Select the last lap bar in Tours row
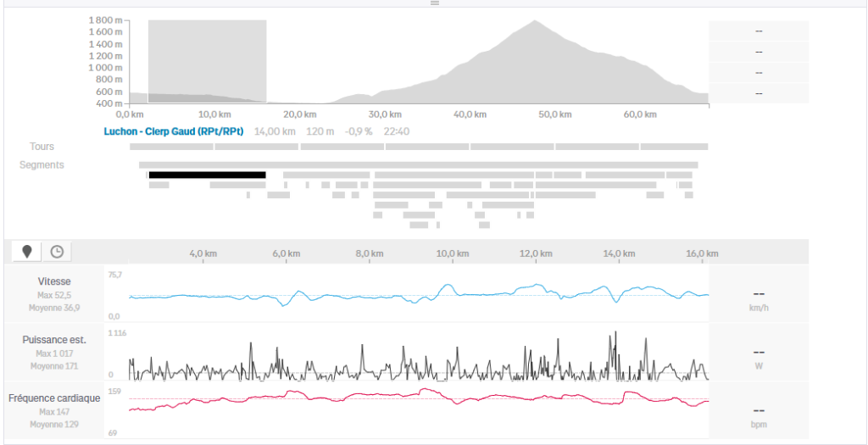This screenshot has width=868, height=445. click(x=674, y=147)
